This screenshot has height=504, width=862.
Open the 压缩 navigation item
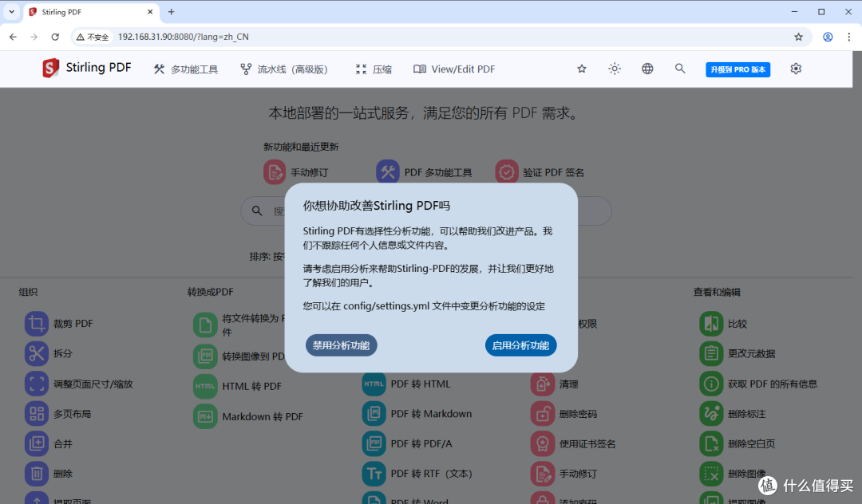pyautogui.click(x=374, y=69)
